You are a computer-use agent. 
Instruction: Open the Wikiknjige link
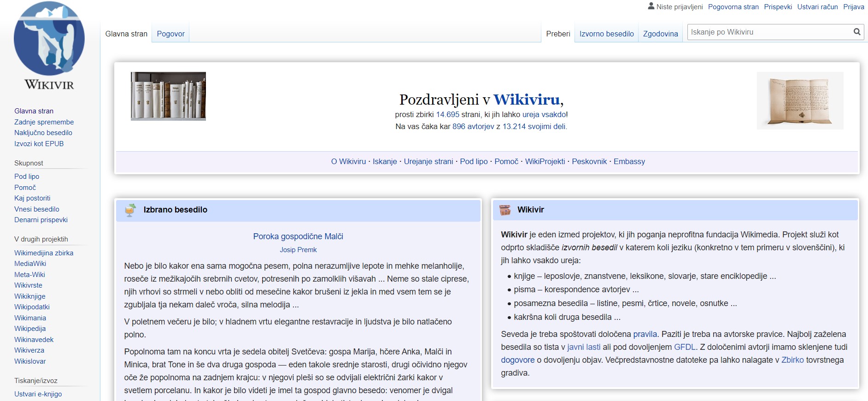click(29, 296)
